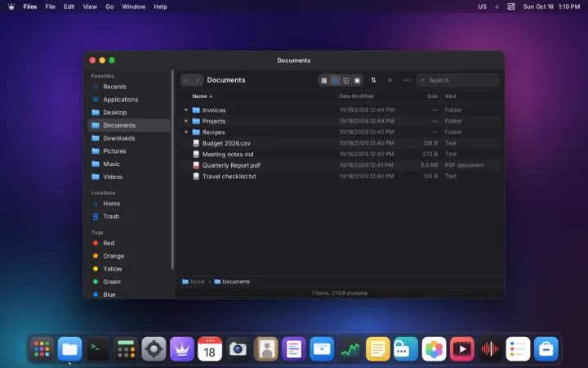Expand the Recipes folder triangle
588x368 pixels.
(186, 132)
